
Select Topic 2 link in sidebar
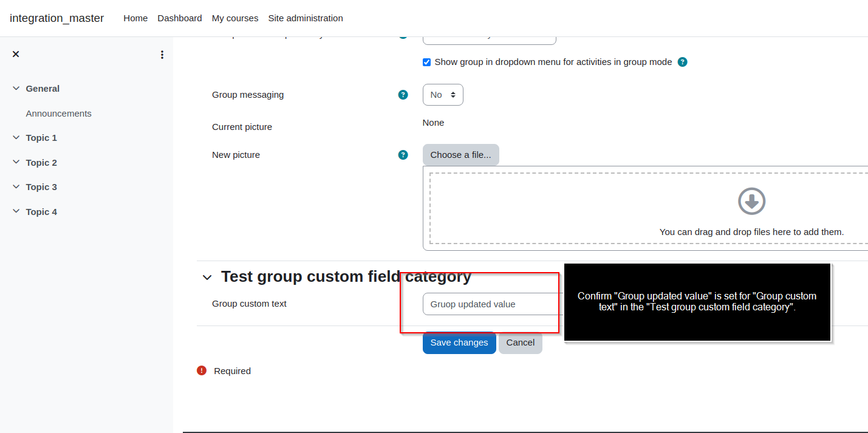point(41,163)
